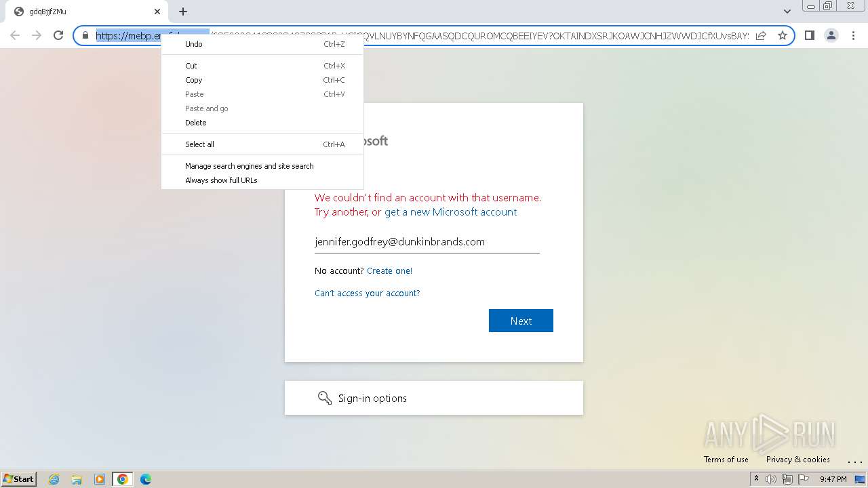Open File Explorer from the taskbar
The width and height of the screenshot is (868, 488).
pos(77,479)
